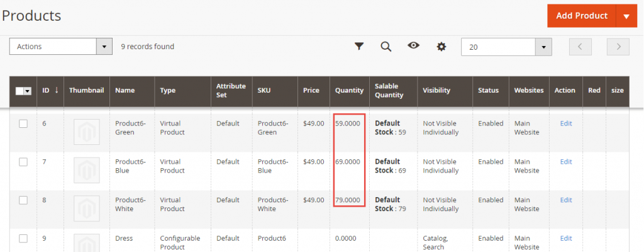This screenshot has height=252, width=644.
Task: Sort by Visibility column header
Action: 445,91
